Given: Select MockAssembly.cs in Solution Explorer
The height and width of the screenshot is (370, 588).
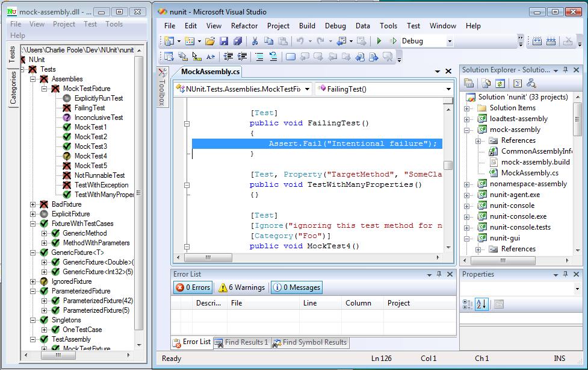Looking at the screenshot, I should 530,173.
